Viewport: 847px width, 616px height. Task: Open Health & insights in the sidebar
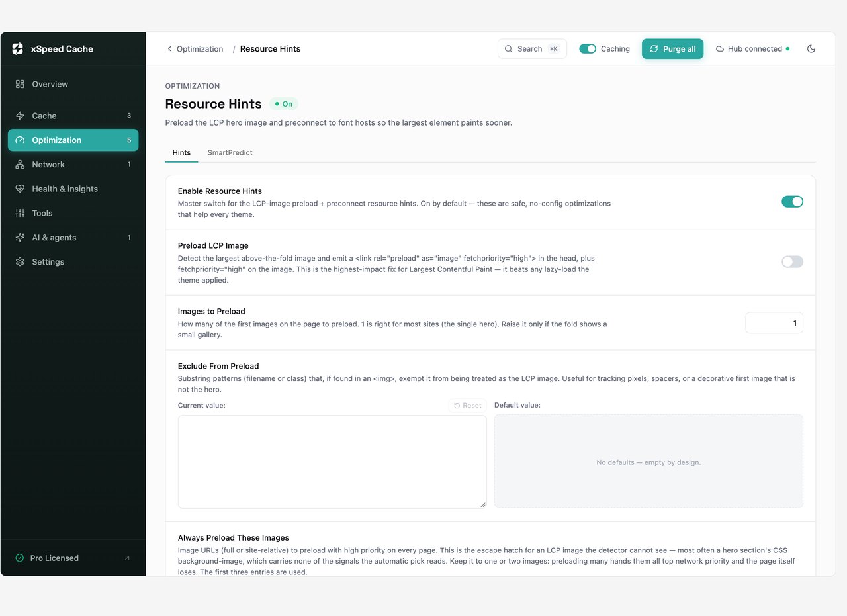tap(73, 189)
